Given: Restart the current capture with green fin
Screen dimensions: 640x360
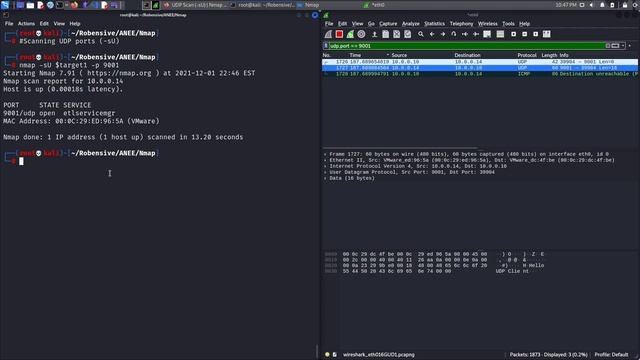Looking at the screenshot, I should pyautogui.click(x=350, y=34).
